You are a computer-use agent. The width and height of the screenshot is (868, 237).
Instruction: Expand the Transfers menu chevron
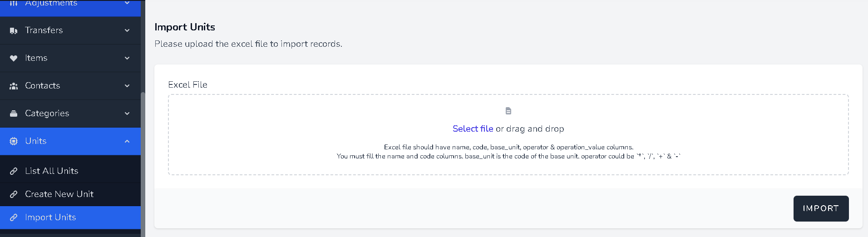point(127,30)
